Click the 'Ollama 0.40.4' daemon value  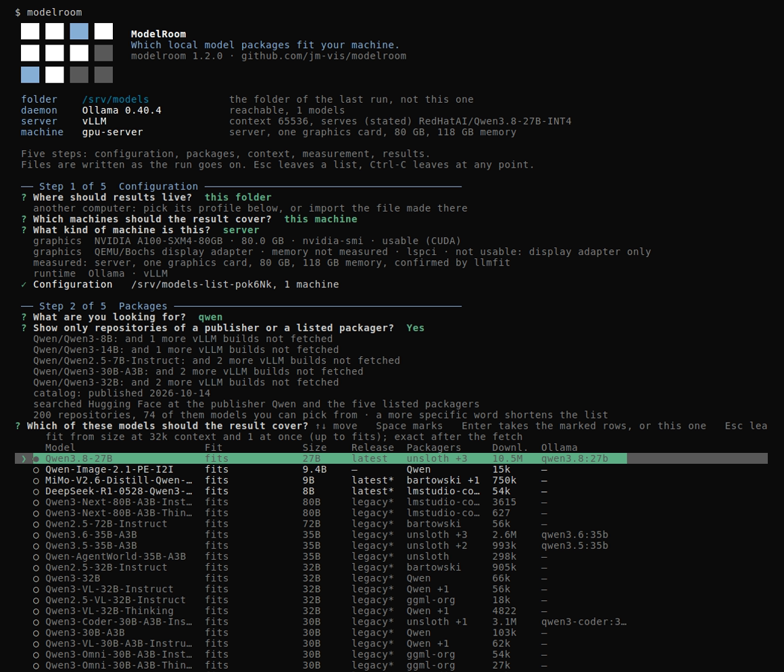pyautogui.click(x=122, y=110)
